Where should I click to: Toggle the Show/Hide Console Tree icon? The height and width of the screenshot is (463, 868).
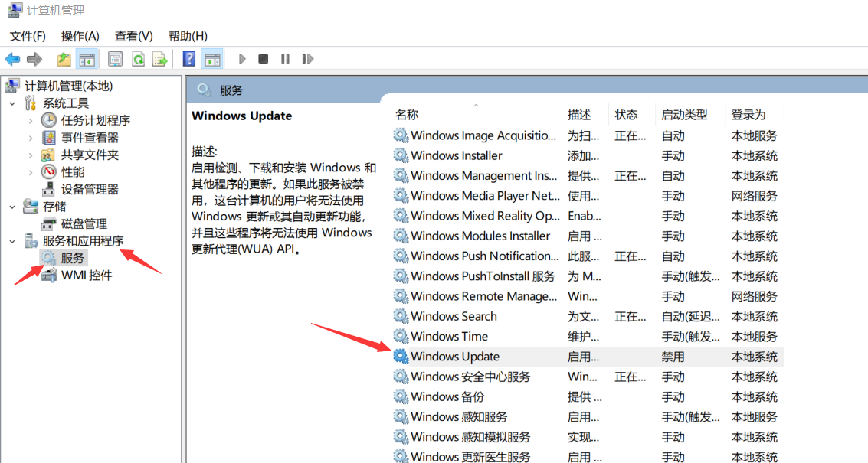(87, 59)
